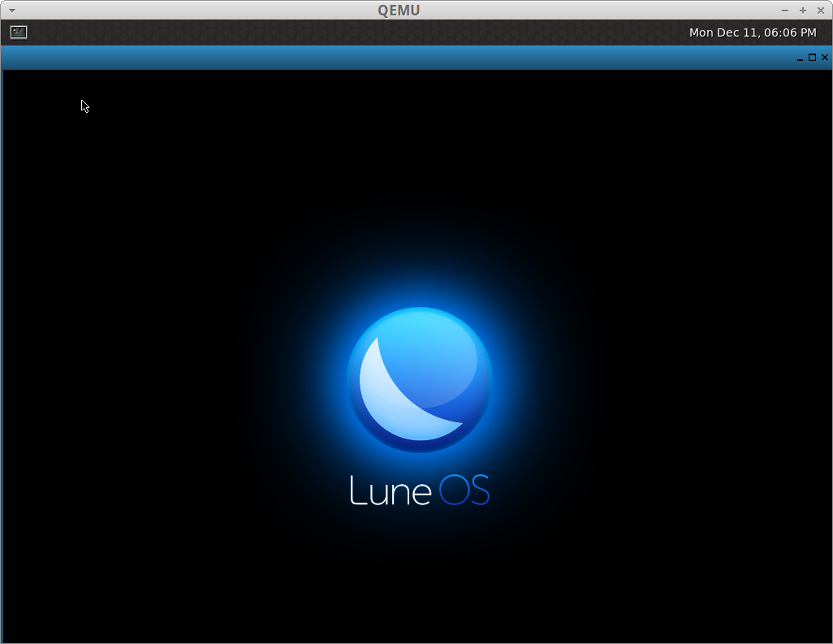Viewport: 833px width, 644px height.
Task: Maximize the inner blue emulator window
Action: point(812,58)
